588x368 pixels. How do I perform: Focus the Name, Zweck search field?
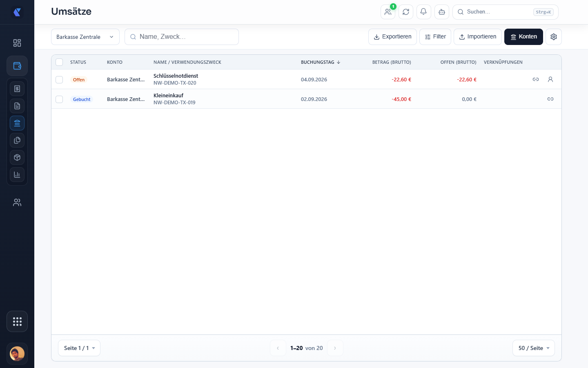(x=182, y=37)
